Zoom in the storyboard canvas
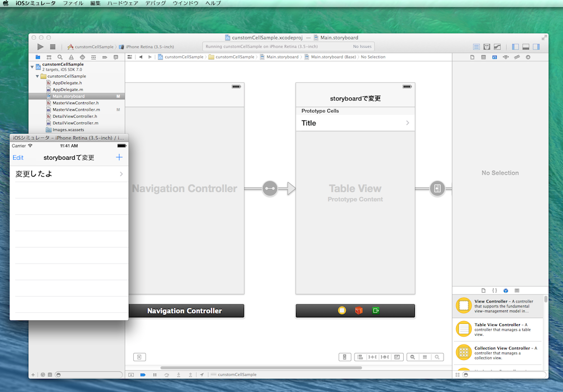This screenshot has height=392, width=563. coord(437,357)
